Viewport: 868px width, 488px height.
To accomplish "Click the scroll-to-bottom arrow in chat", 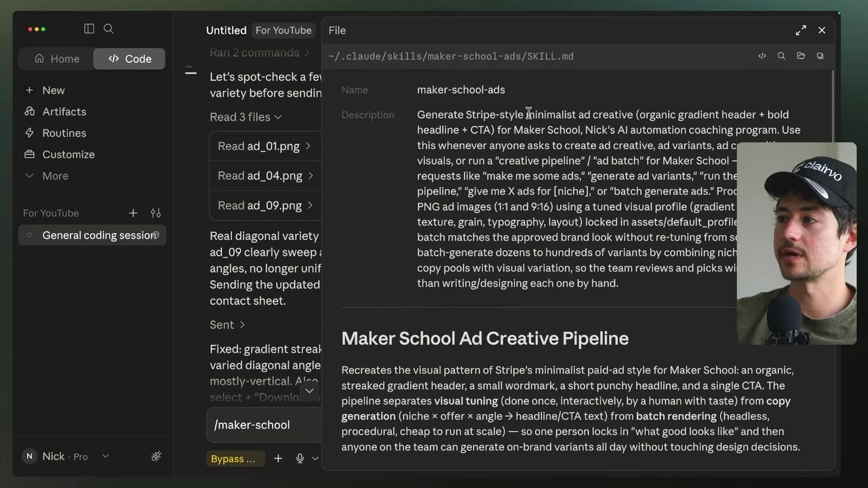I will (309, 390).
